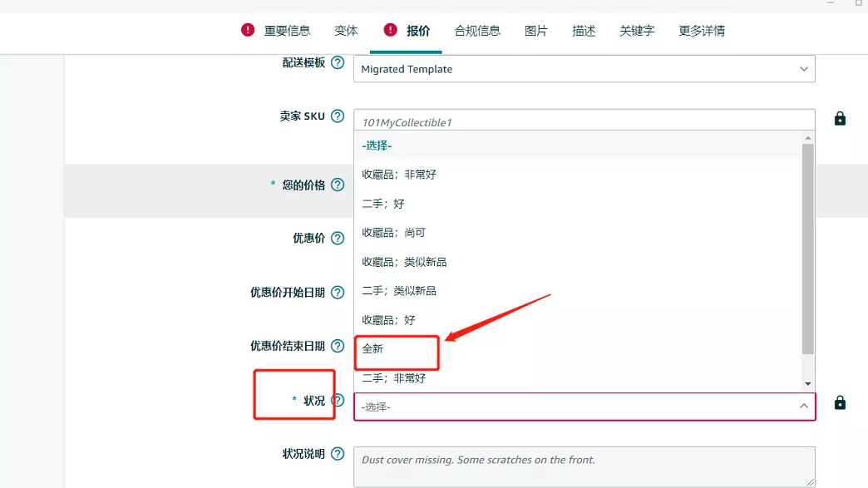Open help for 优惠价开始日期
The image size is (868, 488).
click(x=337, y=292)
